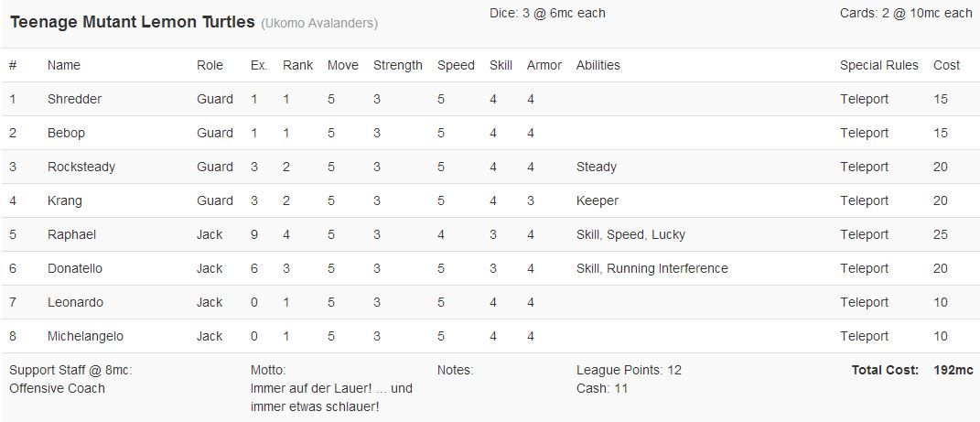The width and height of the screenshot is (980, 422).
Task: Select the League Points: 12 text
Action: 629,370
